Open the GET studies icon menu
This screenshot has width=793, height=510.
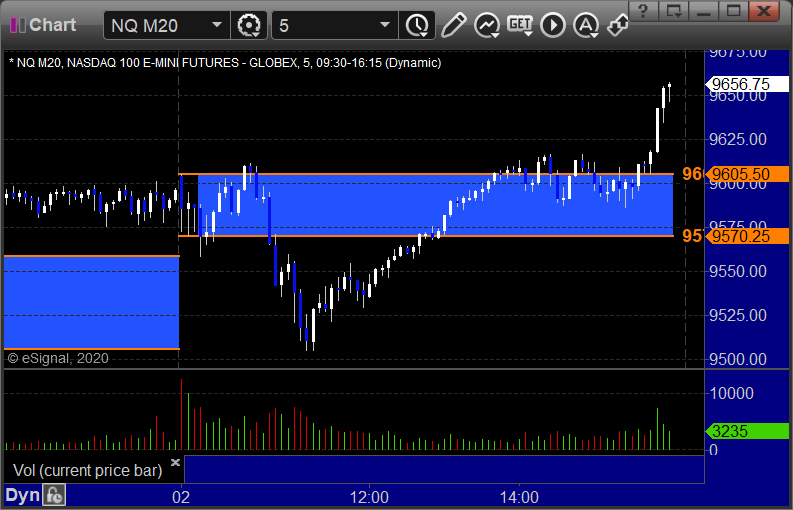point(520,25)
